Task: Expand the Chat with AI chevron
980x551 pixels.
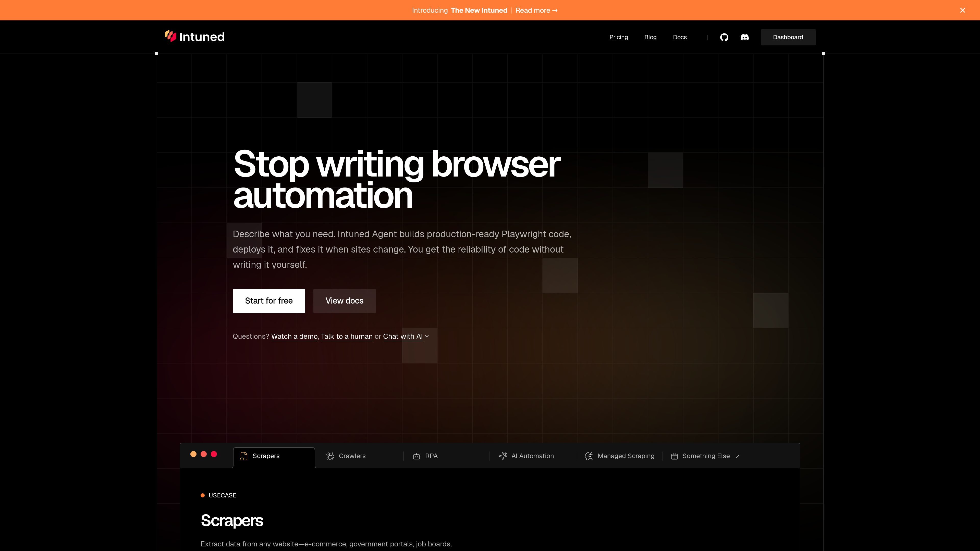Action: [427, 336]
